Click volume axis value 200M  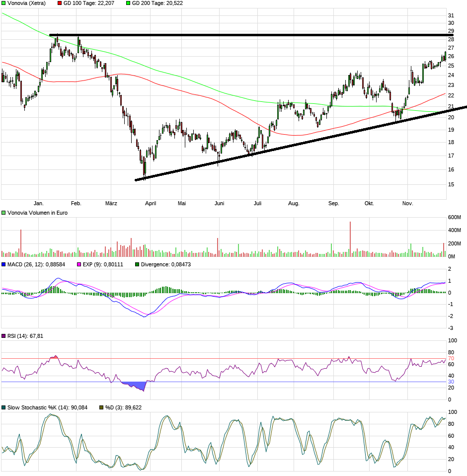coord(455,243)
